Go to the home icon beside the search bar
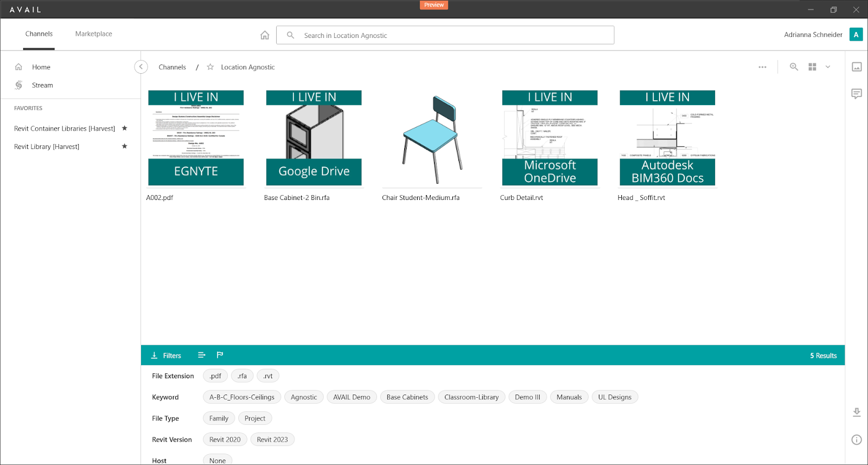The image size is (868, 465). tap(265, 35)
